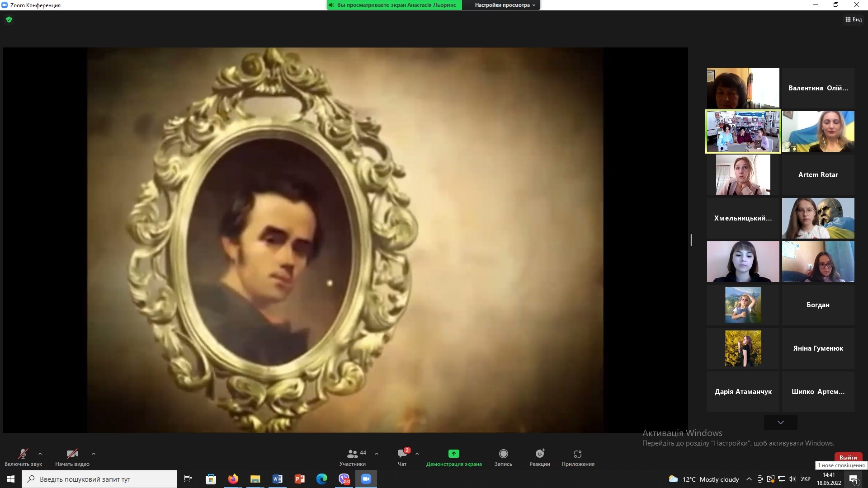Click the gallery panel resize divider handle
Viewport: 868px width, 488px height.
tap(691, 240)
